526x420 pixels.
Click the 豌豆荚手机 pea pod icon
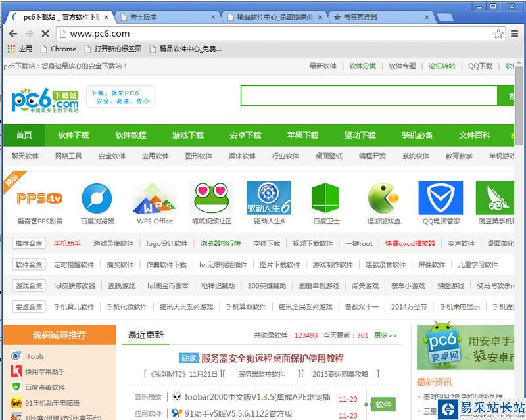click(495, 198)
